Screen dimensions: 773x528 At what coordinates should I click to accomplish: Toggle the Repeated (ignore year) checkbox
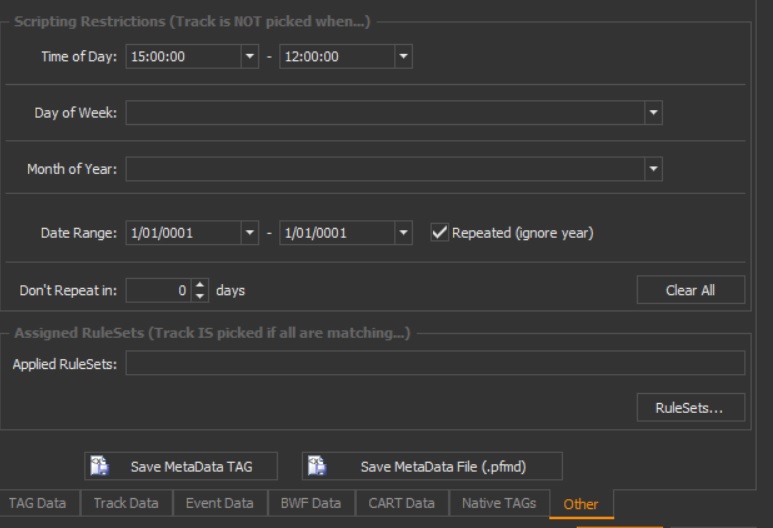(439, 233)
